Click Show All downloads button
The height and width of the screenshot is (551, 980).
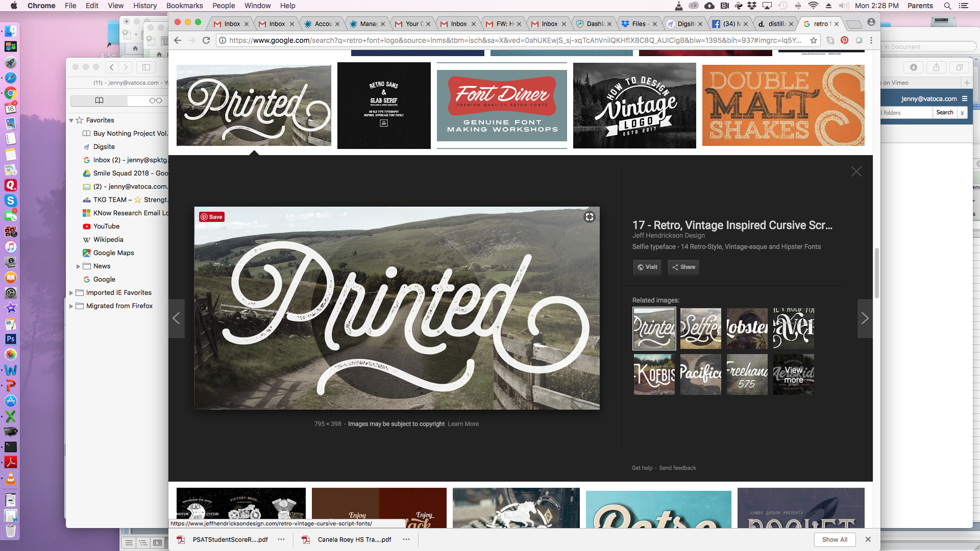tap(835, 539)
